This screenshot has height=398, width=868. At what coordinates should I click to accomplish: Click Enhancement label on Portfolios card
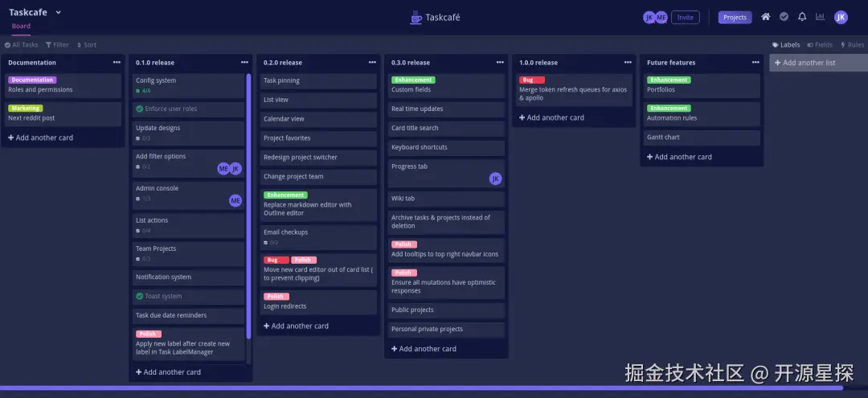click(669, 80)
